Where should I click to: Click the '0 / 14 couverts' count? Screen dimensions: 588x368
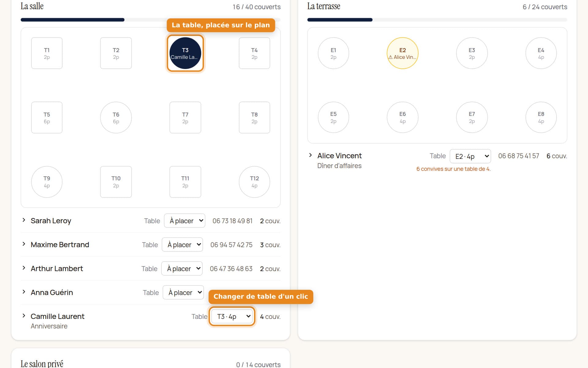(258, 364)
